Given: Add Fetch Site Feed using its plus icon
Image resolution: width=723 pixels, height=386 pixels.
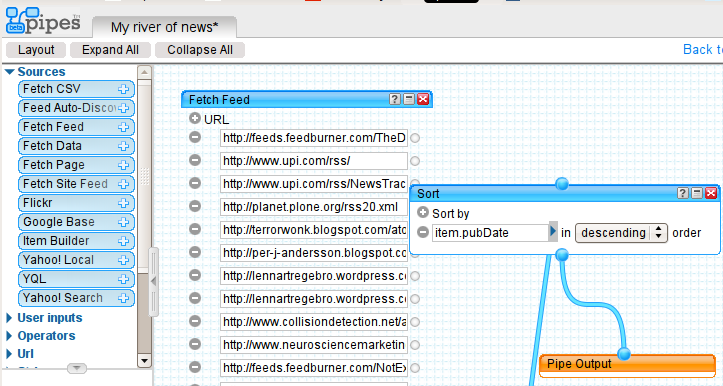Looking at the screenshot, I should pyautogui.click(x=123, y=184).
